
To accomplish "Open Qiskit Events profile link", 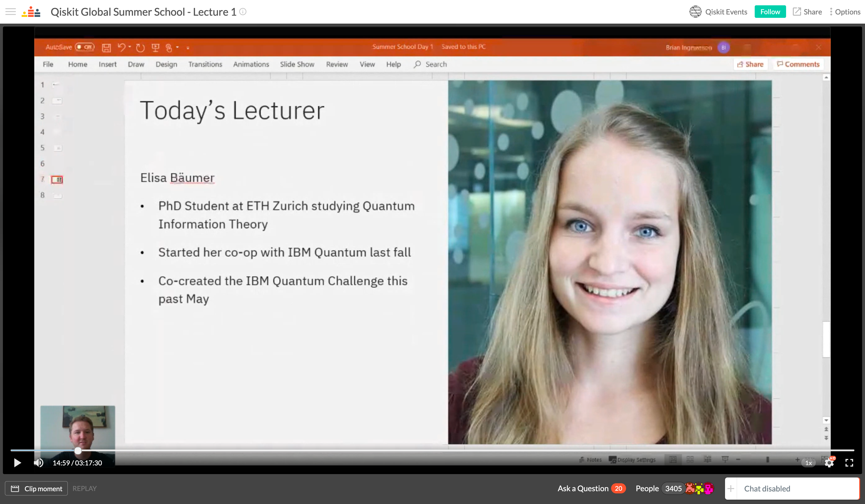I will click(726, 12).
